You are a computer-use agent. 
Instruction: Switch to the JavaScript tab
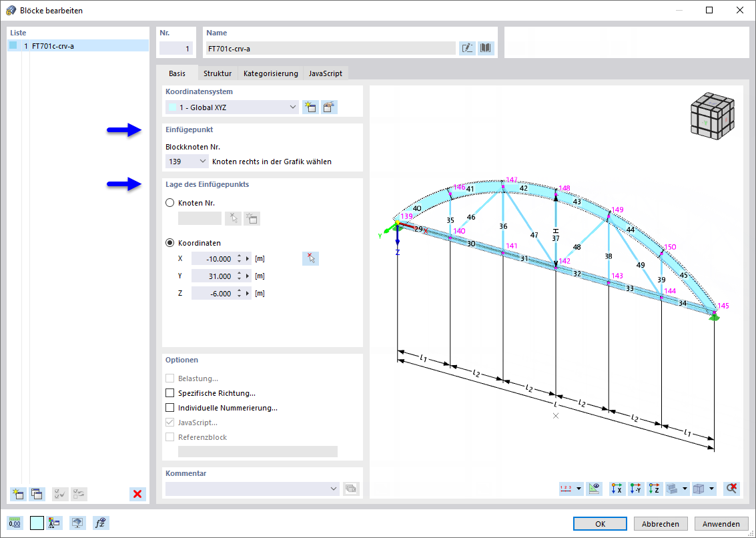click(326, 73)
